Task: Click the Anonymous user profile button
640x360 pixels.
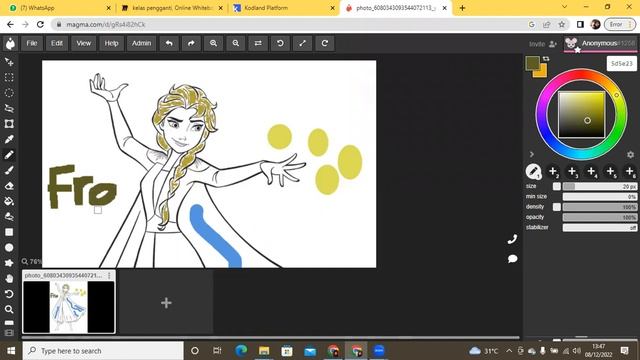Action: coord(600,43)
